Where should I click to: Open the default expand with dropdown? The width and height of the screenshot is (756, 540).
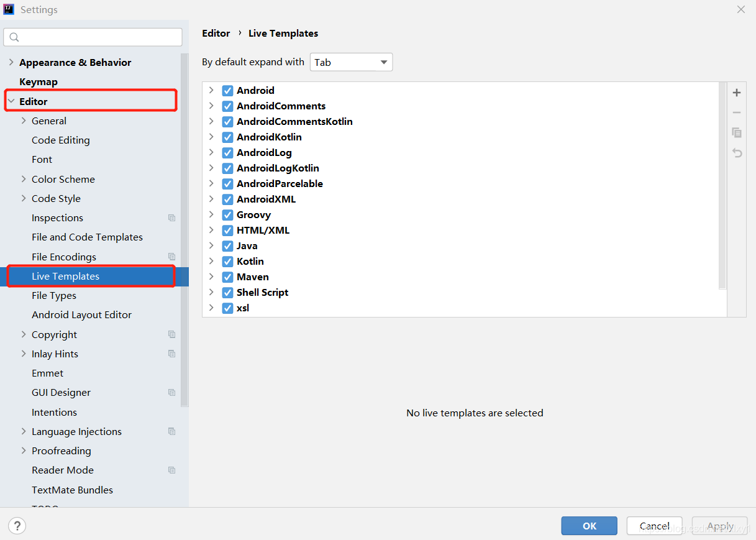(x=351, y=62)
